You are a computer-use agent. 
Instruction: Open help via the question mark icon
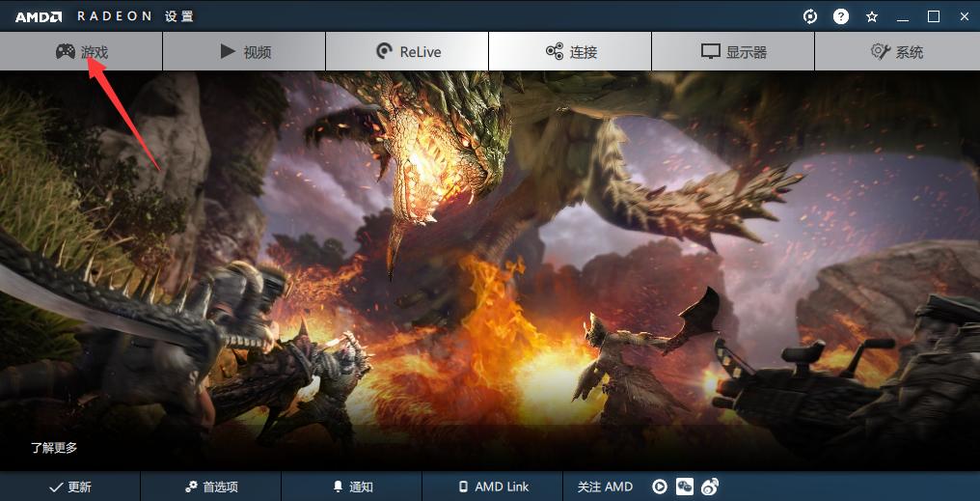coord(841,16)
